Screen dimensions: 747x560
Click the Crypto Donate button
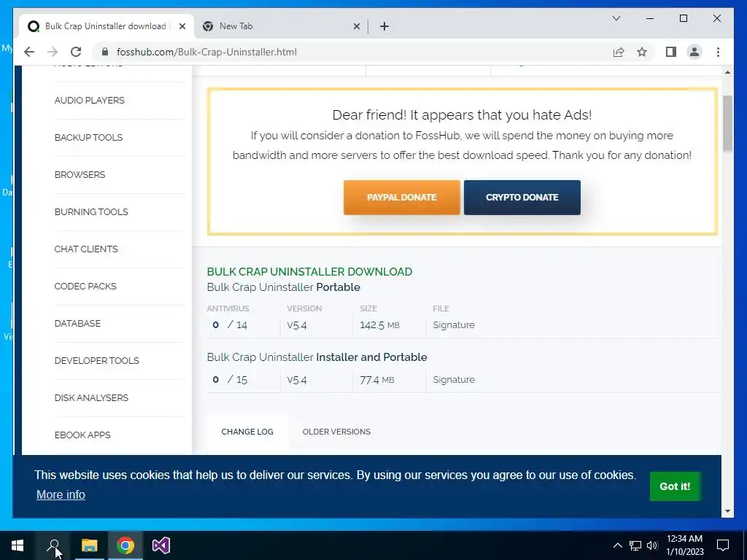tap(522, 197)
